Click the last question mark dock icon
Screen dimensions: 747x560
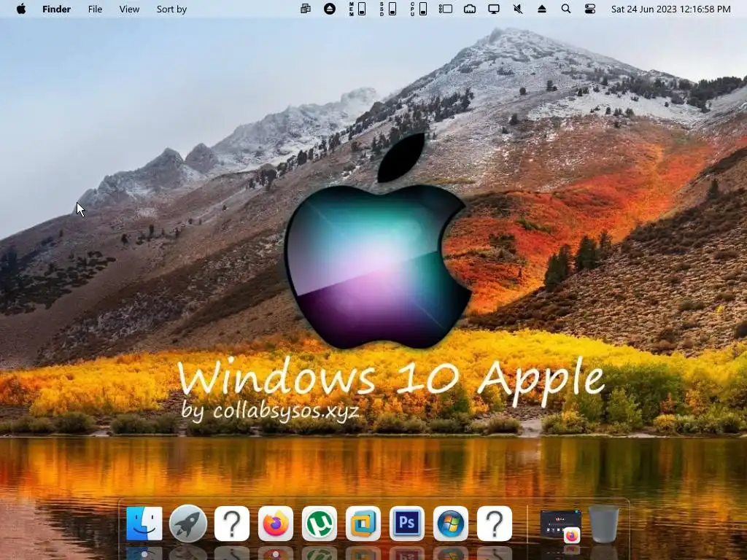pos(495,524)
